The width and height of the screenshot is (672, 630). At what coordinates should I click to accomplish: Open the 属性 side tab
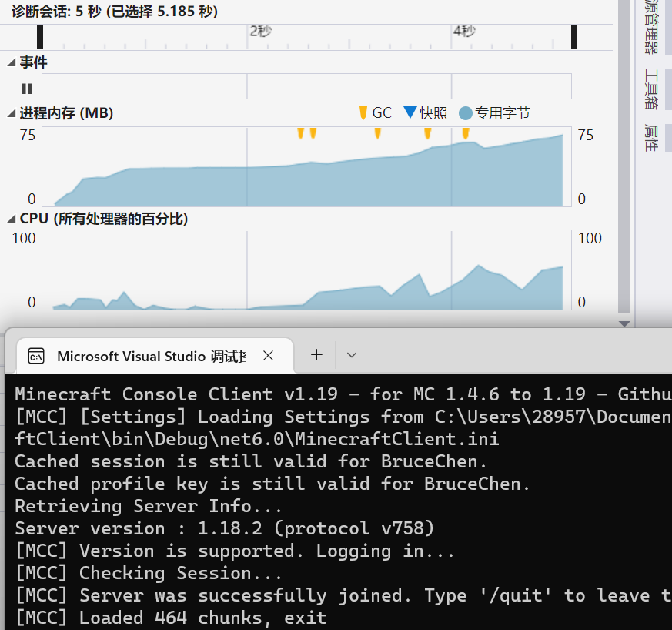tap(651, 138)
